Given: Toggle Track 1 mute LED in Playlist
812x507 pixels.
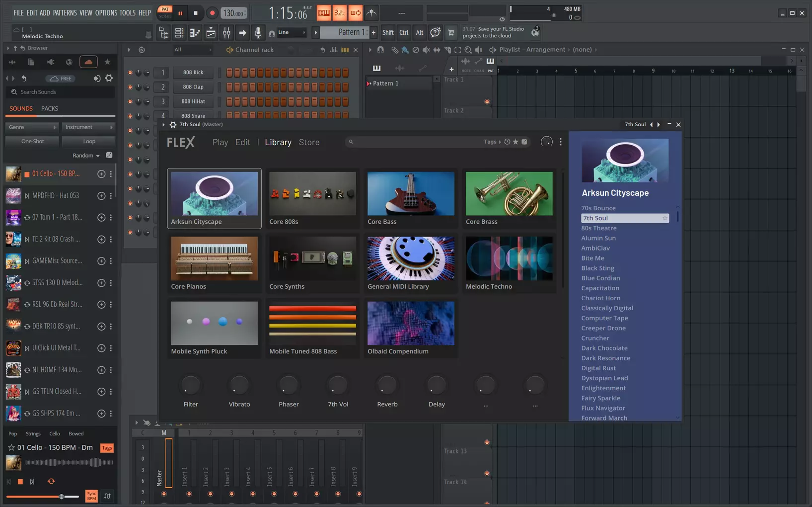Looking at the screenshot, I should [487, 102].
